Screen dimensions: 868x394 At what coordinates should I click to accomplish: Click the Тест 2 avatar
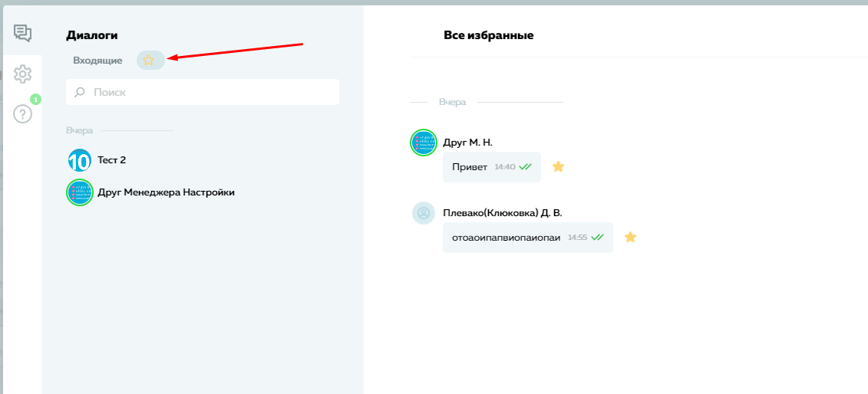79,160
